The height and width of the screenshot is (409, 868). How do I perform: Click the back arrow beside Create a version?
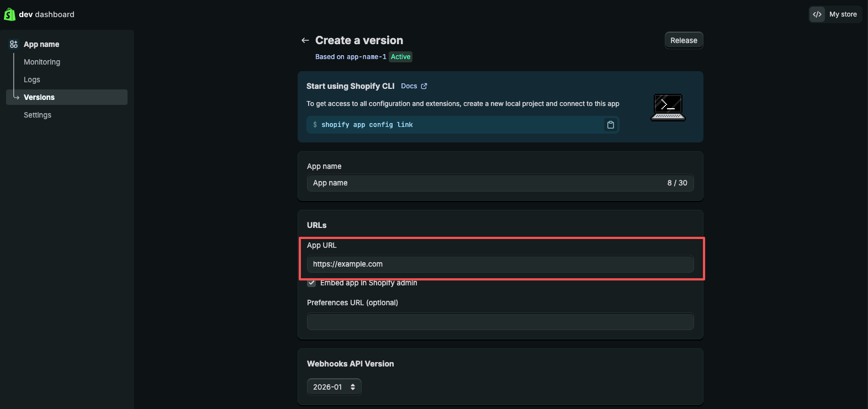coord(305,40)
